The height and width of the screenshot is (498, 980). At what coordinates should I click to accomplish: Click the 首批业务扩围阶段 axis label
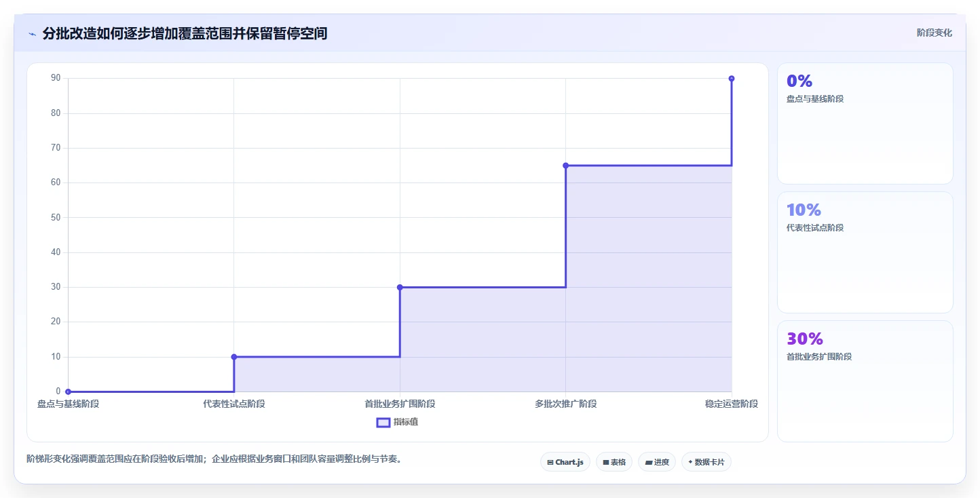click(400, 404)
